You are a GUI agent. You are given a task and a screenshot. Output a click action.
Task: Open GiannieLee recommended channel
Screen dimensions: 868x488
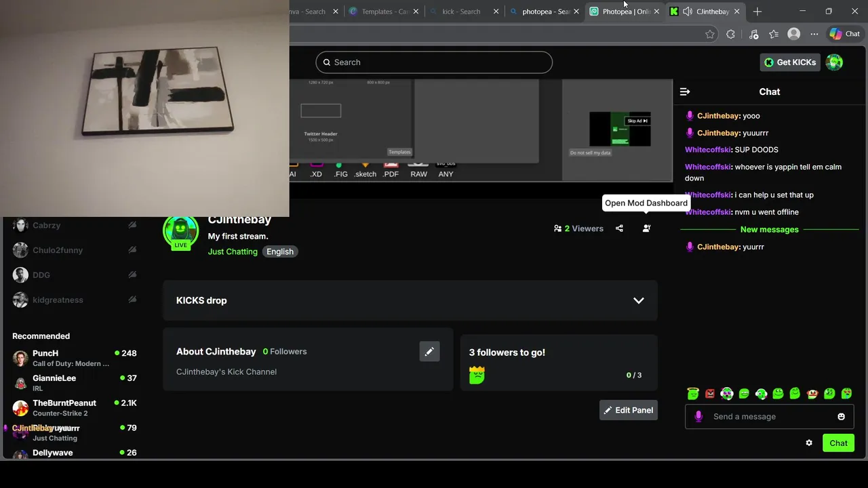click(75, 383)
